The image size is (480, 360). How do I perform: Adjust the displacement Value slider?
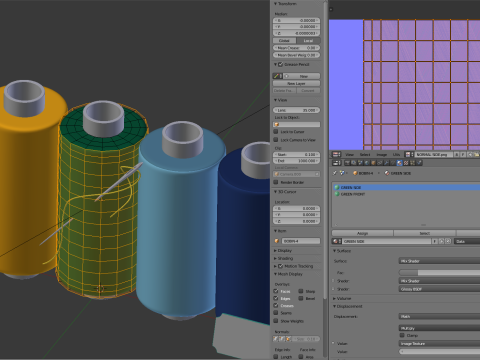click(439, 351)
